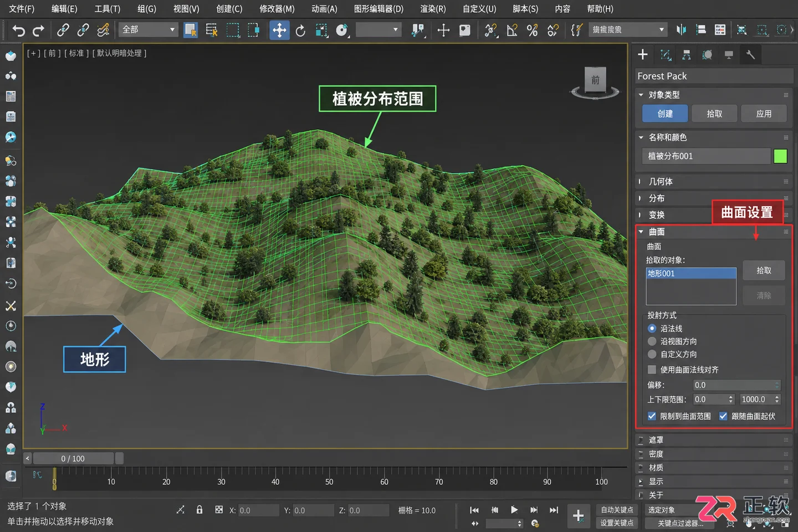The width and height of the screenshot is (798, 532).
Task: Open the Display panel monitor tab
Action: [x=729, y=54]
